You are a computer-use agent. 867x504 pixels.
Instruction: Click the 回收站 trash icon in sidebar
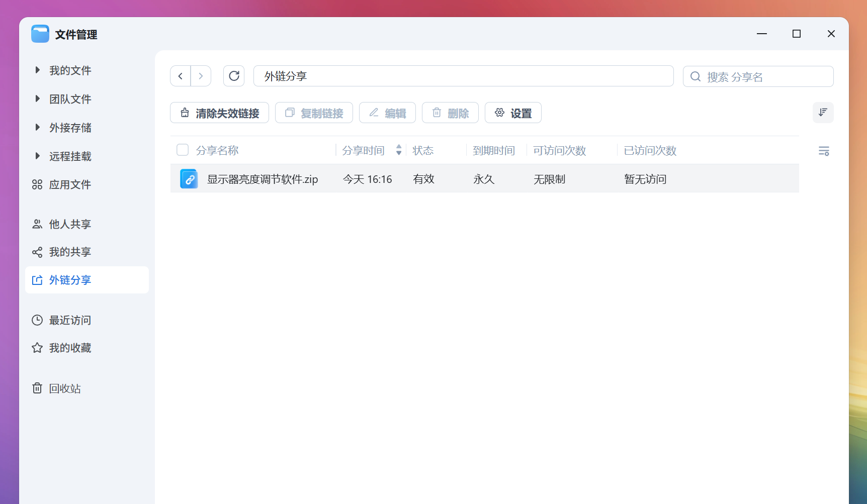[37, 388]
